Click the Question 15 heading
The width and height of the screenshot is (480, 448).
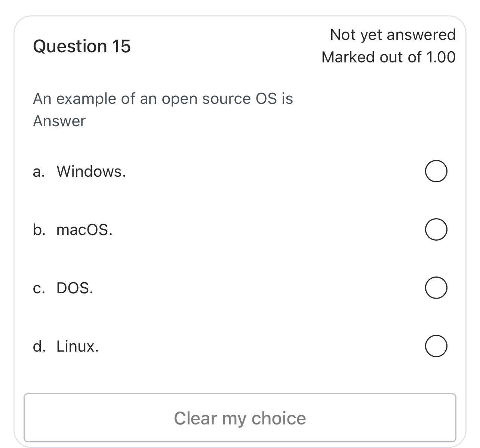[x=82, y=46]
